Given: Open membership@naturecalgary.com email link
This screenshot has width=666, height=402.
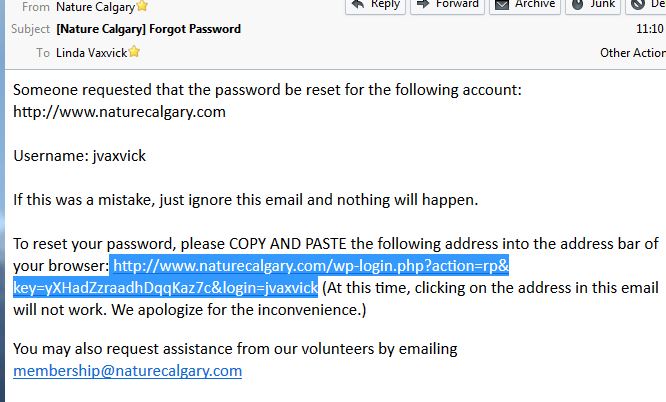Looking at the screenshot, I should 127,371.
